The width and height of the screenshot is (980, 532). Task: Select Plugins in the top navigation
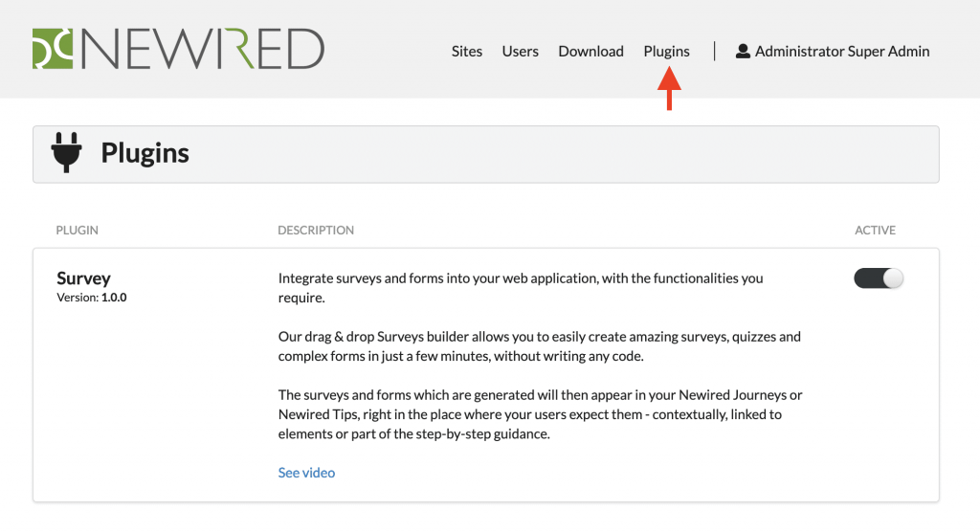coord(666,52)
